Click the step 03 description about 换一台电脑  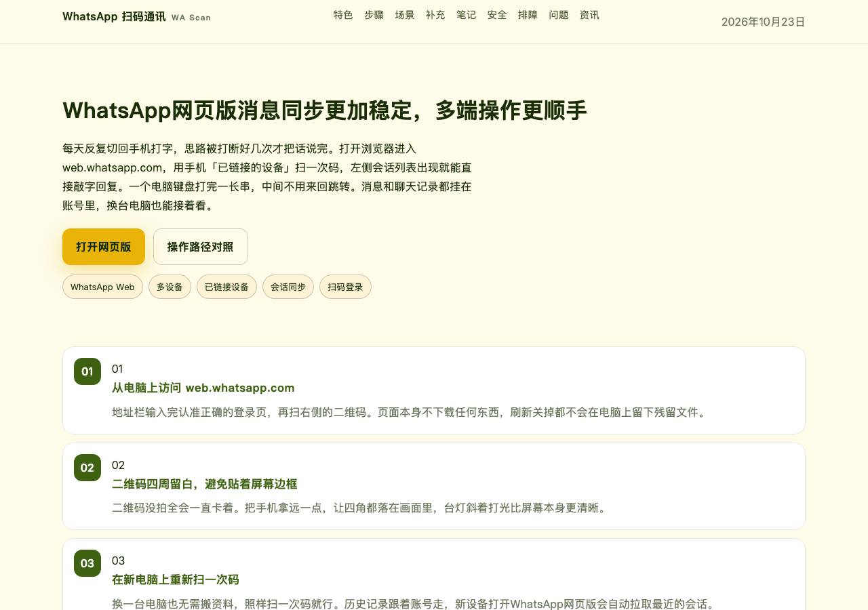414,604
